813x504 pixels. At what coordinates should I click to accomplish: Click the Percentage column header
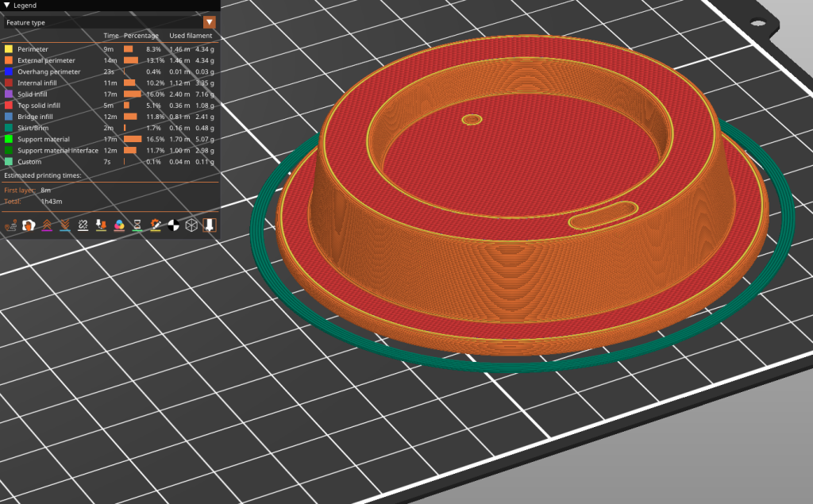[141, 36]
